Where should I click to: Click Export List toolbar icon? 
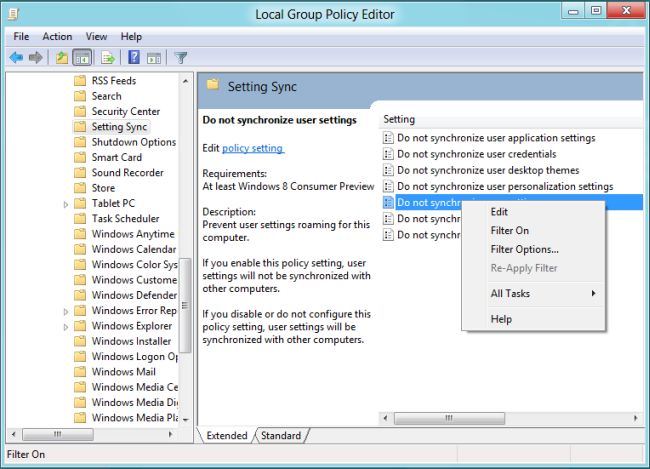click(x=108, y=57)
